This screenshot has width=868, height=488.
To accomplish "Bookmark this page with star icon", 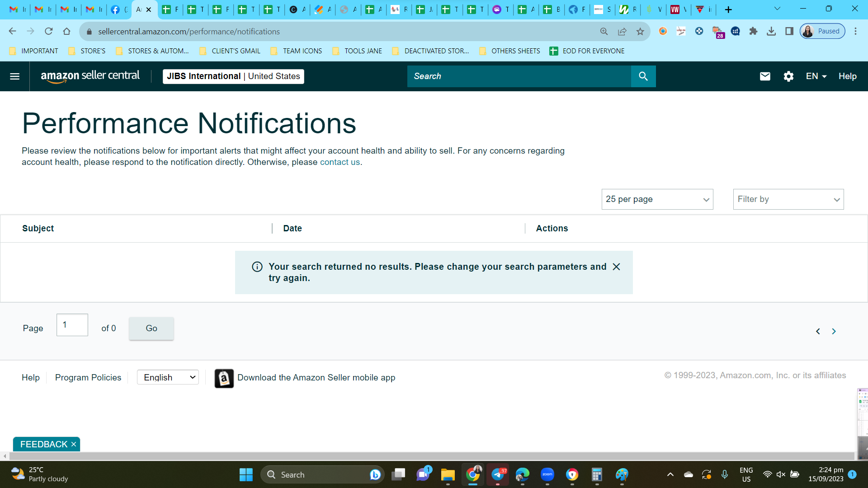I will tap(640, 31).
